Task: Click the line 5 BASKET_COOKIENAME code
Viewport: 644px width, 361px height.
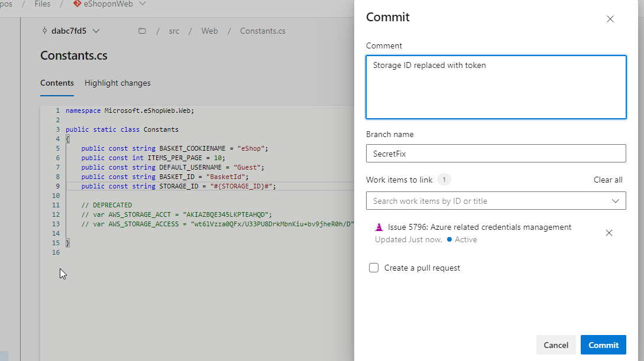Action: point(174,148)
